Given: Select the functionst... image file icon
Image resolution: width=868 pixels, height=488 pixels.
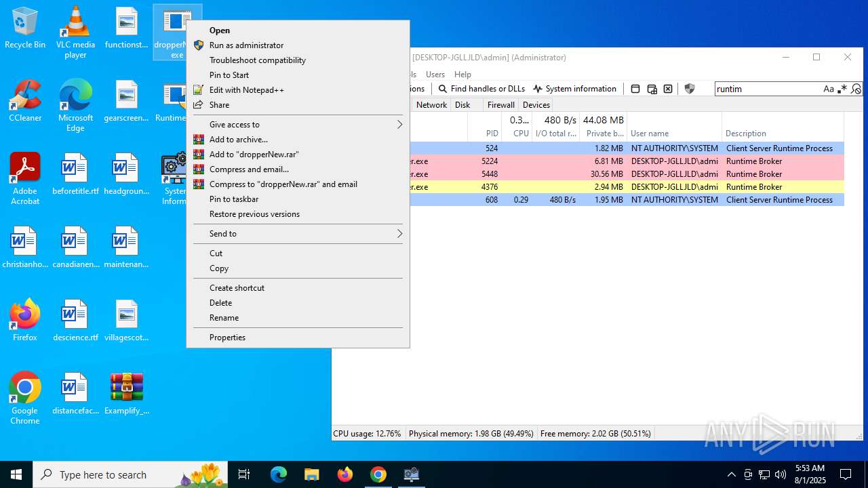Looking at the screenshot, I should [127, 28].
